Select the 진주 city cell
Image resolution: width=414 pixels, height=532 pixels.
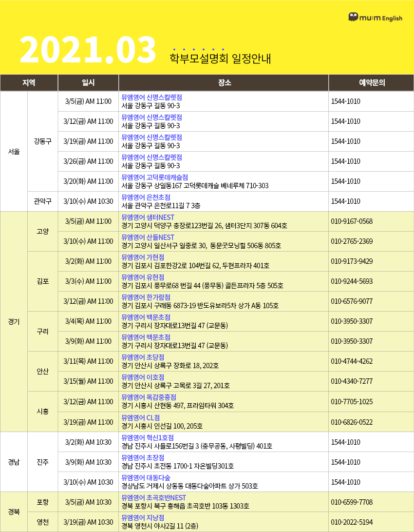point(43,462)
